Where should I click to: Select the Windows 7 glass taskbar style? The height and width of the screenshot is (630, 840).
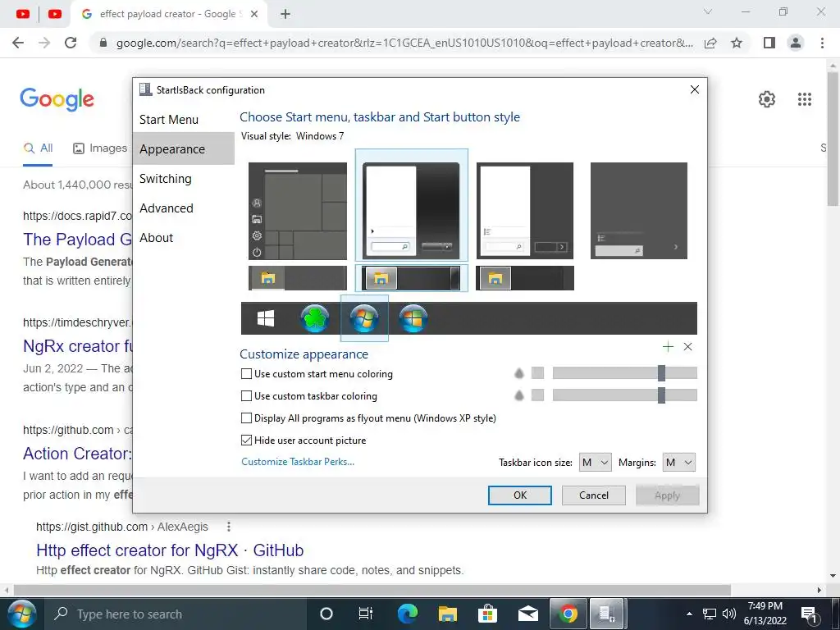point(412,278)
